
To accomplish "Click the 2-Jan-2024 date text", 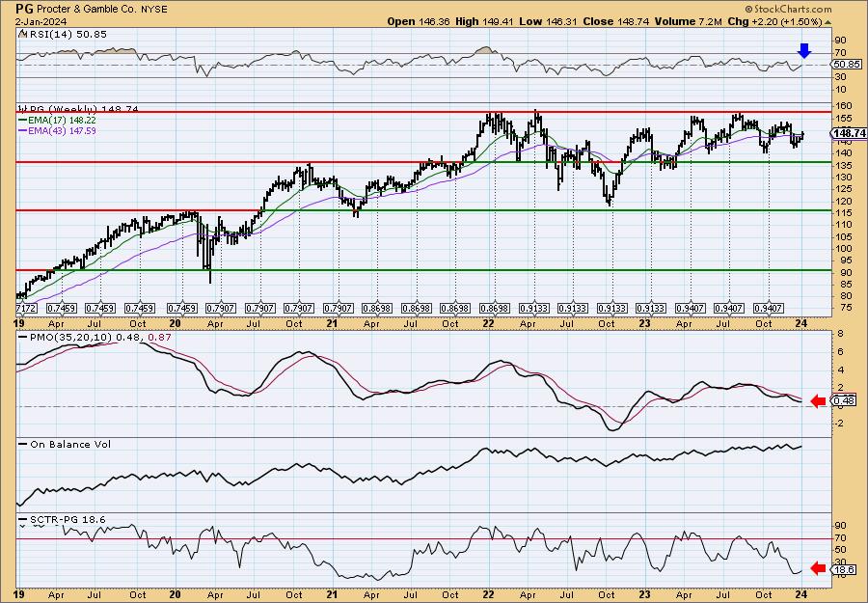I will [x=41, y=21].
